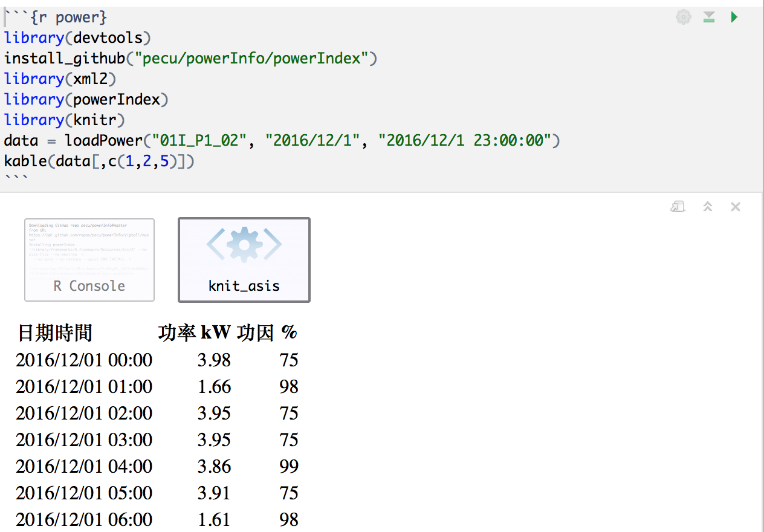Click cell 2016/12/01 06:00
Screen dimensions: 764x532
[x=84, y=519]
